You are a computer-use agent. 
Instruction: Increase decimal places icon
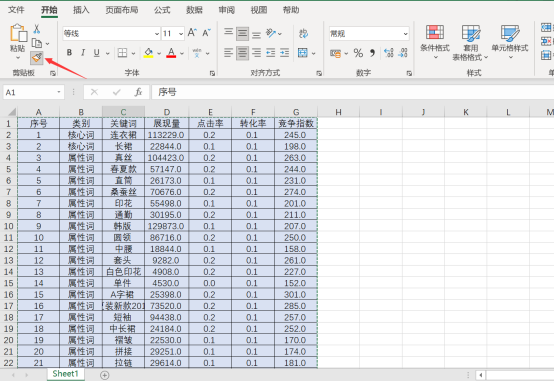click(389, 53)
